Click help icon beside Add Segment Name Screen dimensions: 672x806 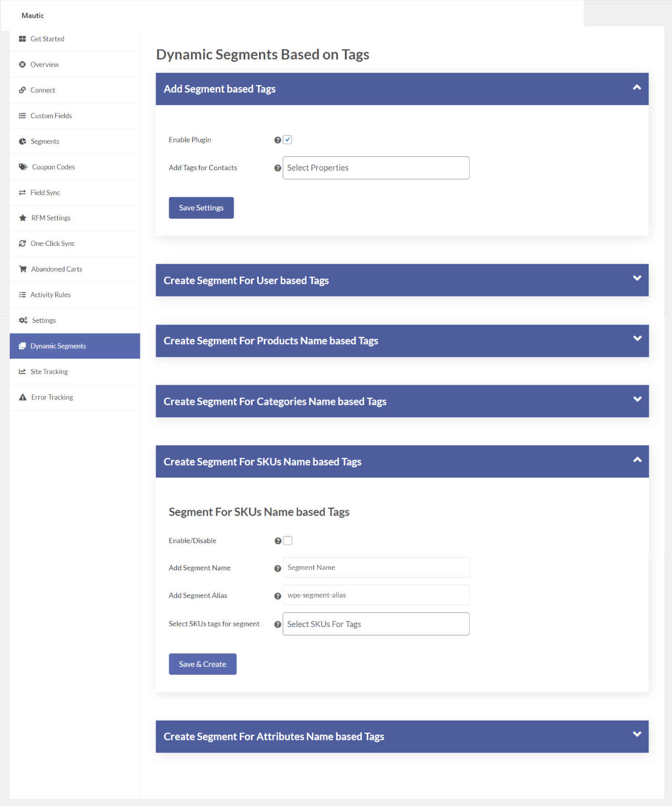pos(278,568)
